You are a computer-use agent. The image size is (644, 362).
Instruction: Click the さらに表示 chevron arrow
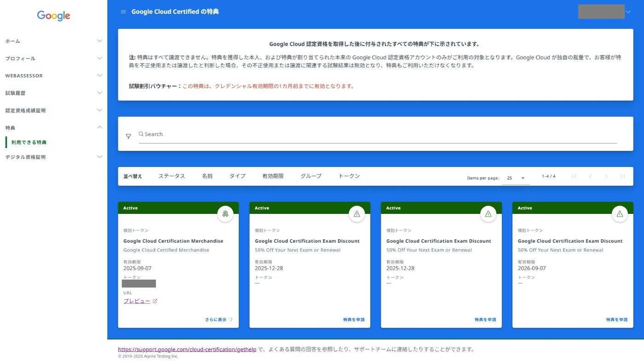click(231, 320)
